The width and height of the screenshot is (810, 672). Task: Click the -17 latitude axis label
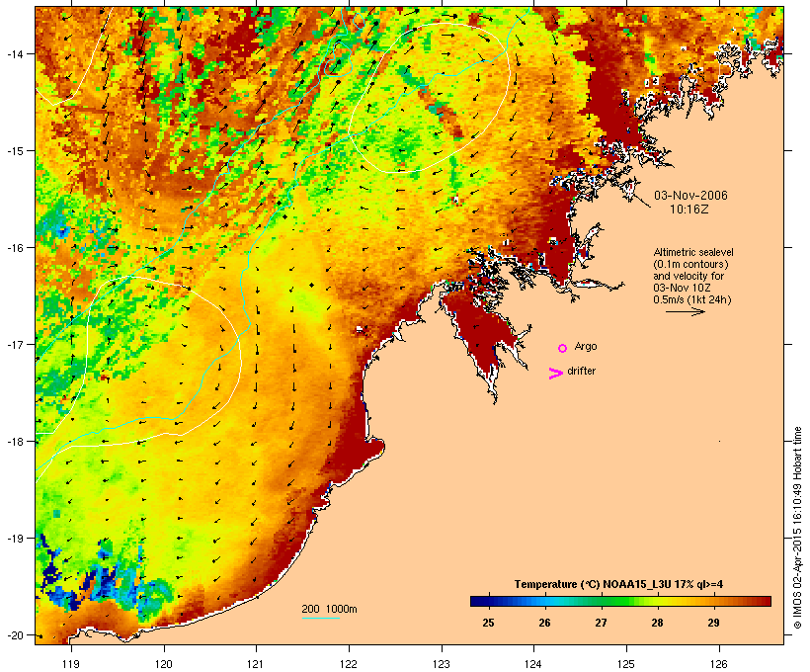click(14, 344)
